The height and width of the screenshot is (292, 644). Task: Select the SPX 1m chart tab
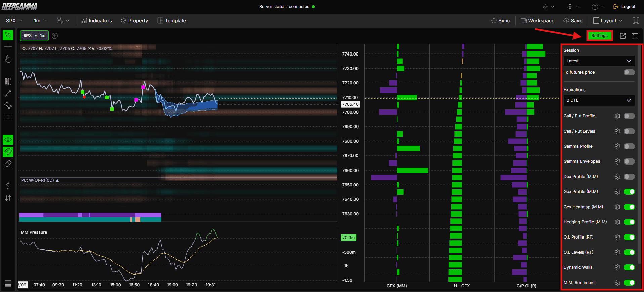pyautogui.click(x=34, y=36)
